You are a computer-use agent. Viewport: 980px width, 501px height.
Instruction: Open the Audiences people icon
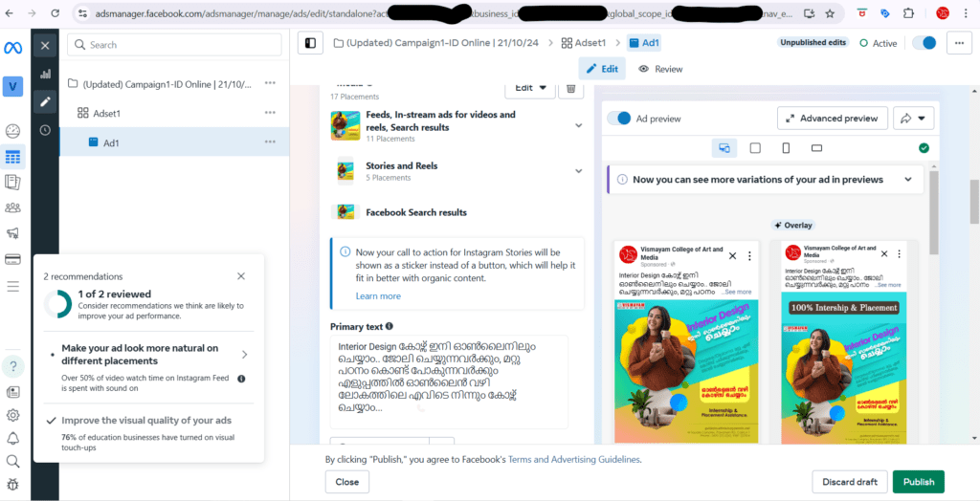click(x=12, y=208)
